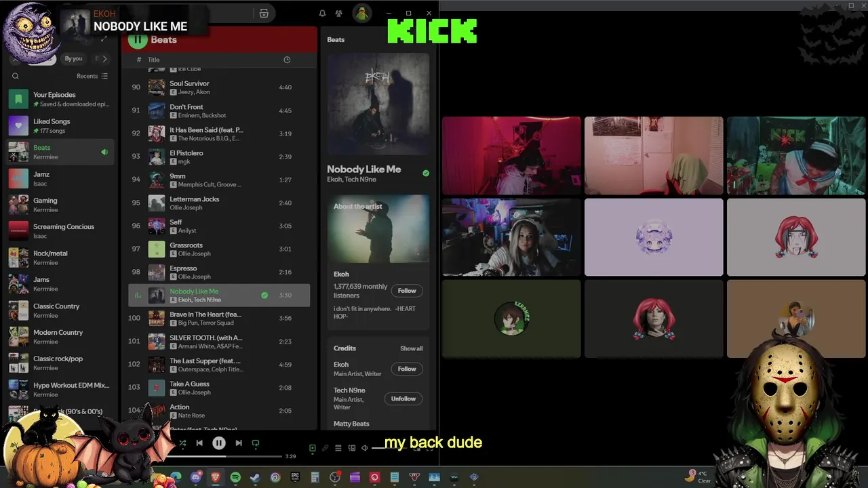Open the Liked Songs playlist
The width and height of the screenshot is (868, 488).
[x=61, y=125]
